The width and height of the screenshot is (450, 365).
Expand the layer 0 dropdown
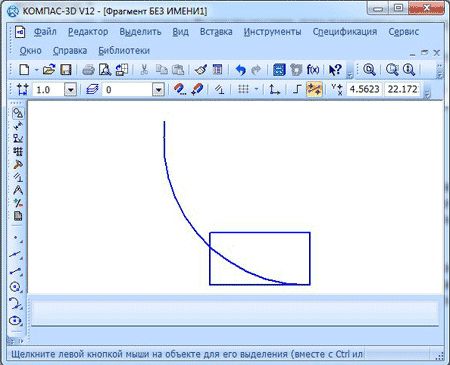159,90
